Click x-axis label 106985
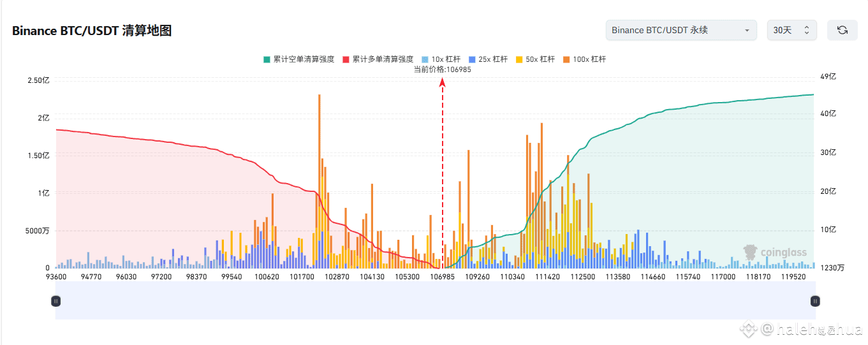Image resolution: width=868 pixels, height=345 pixels. tap(442, 277)
